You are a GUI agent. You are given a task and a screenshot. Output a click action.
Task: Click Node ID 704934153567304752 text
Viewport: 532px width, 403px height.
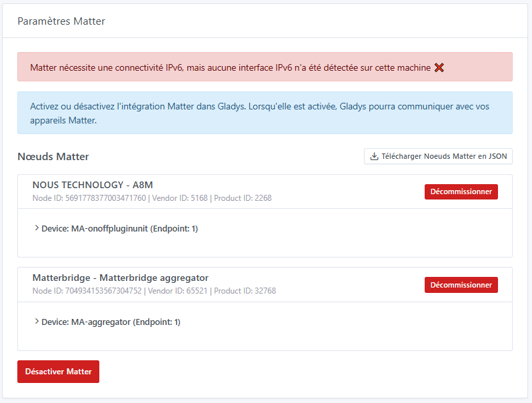87,292
